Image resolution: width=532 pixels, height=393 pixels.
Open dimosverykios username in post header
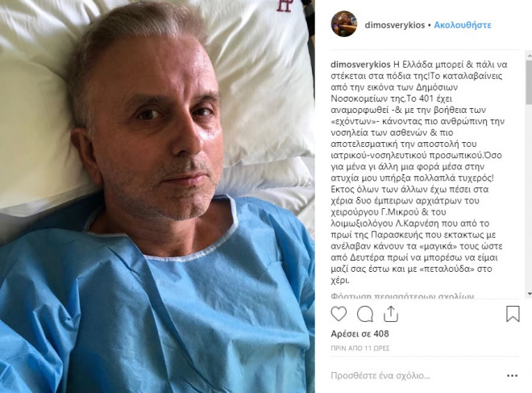[395, 25]
